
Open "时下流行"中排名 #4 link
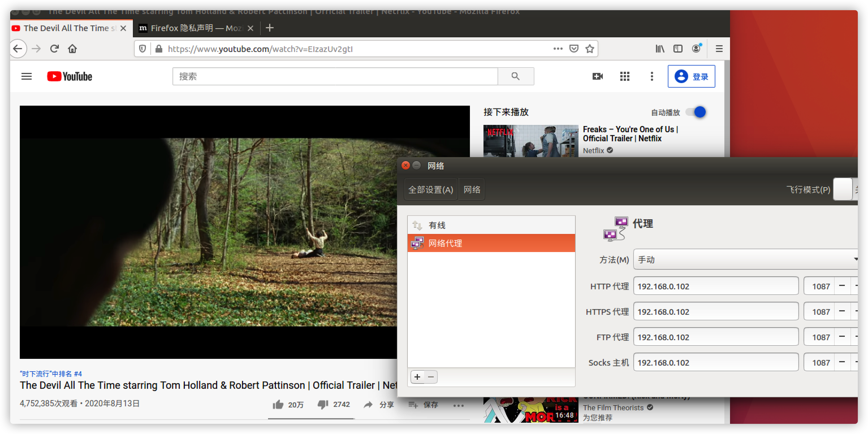[51, 374]
